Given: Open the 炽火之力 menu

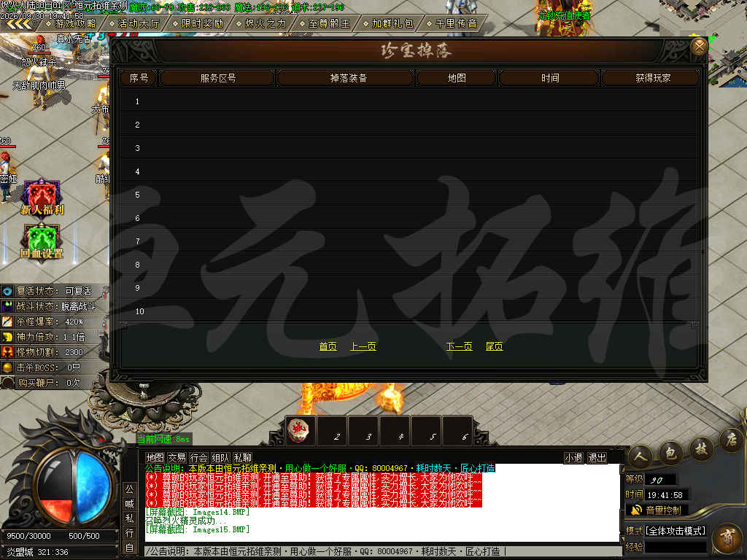Looking at the screenshot, I should (x=262, y=23).
